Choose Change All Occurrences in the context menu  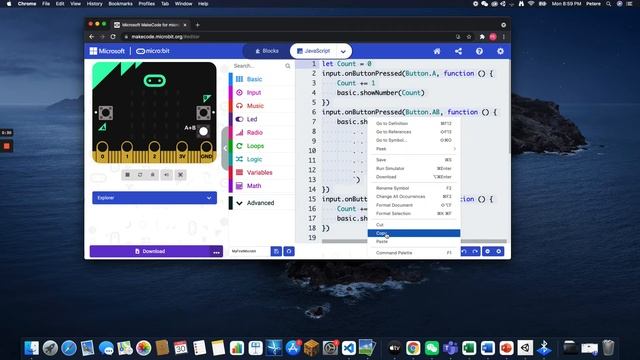[x=414, y=196]
